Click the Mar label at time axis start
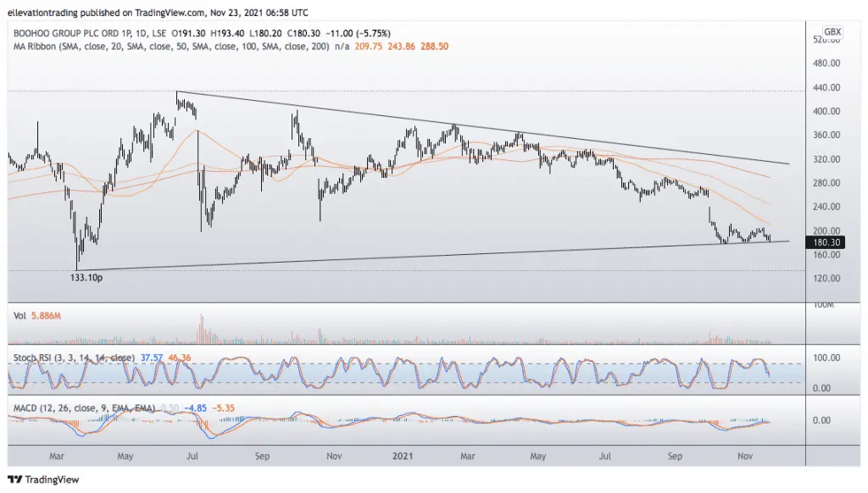The image size is (868, 493). point(57,456)
